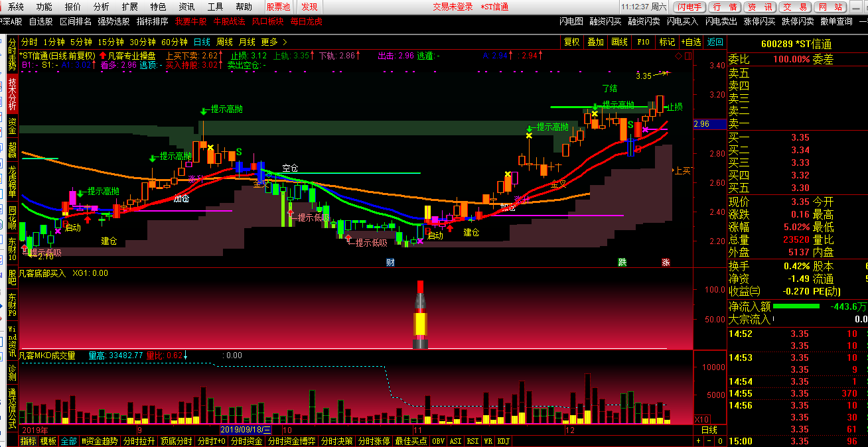The image size is (868, 447).
Task: Select the 指标 tab in bottom bar
Action: (x=29, y=441)
